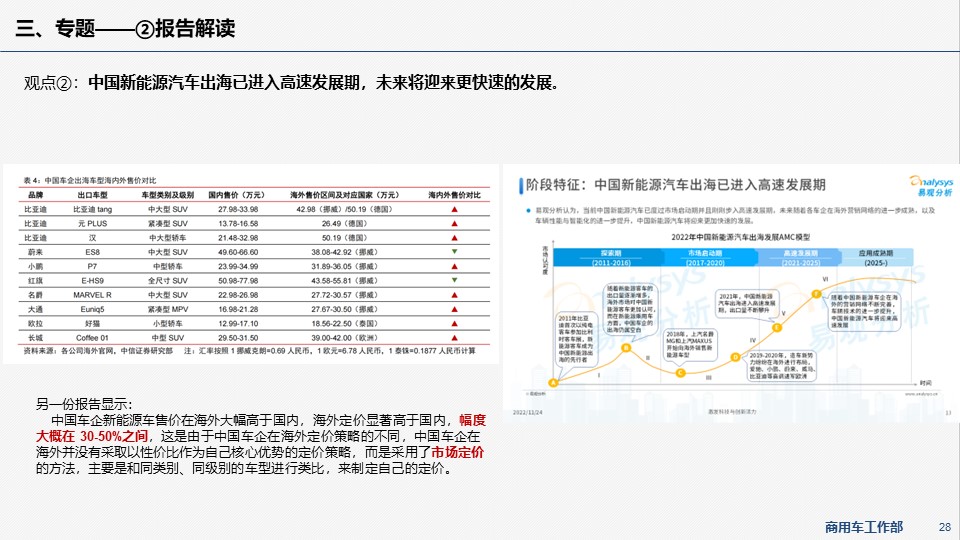Image resolution: width=960 pixels, height=540 pixels.
Task: Click the green down triangle in the 红旗 E-HS9 row
Action: (454, 280)
